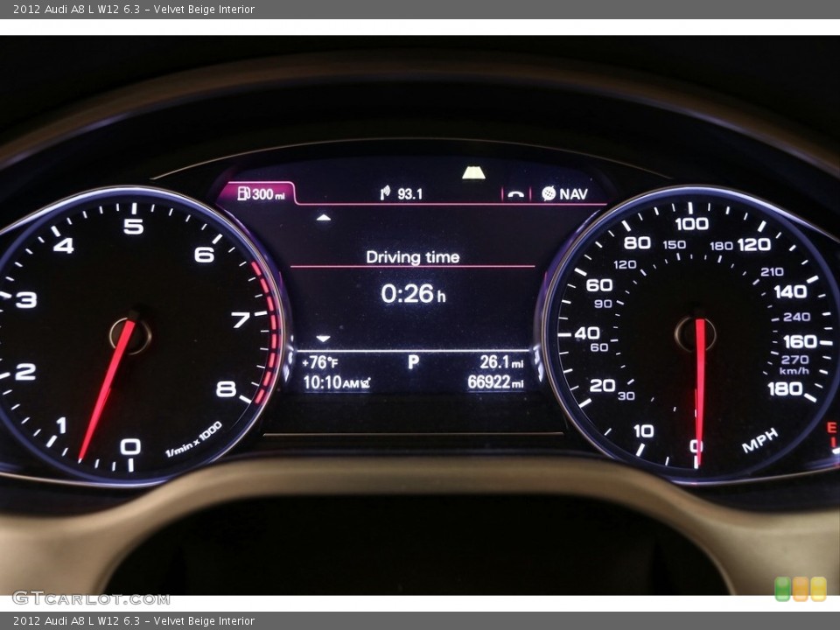840x630 pixels.
Task: Tap the km/h label on the speedometer
Action: click(x=794, y=371)
